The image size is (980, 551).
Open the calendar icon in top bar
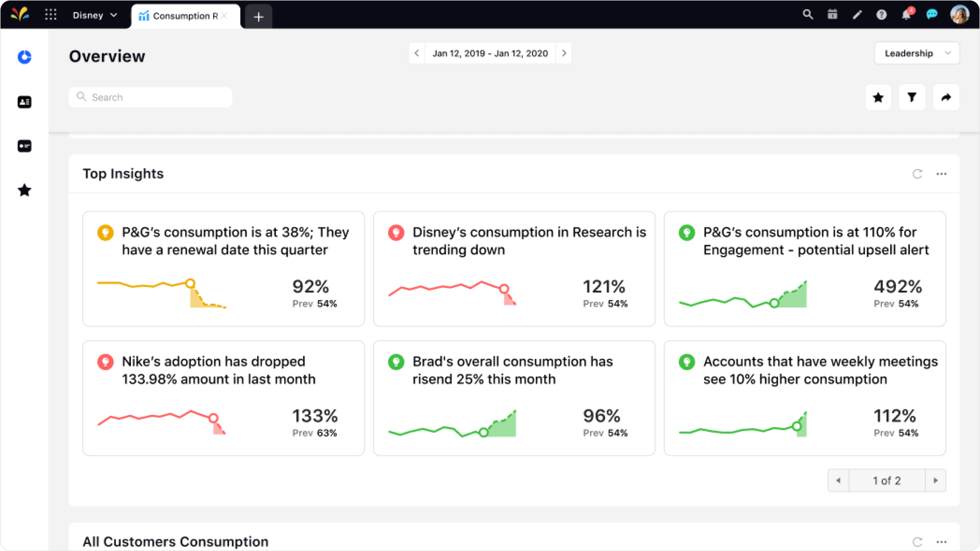(x=832, y=14)
